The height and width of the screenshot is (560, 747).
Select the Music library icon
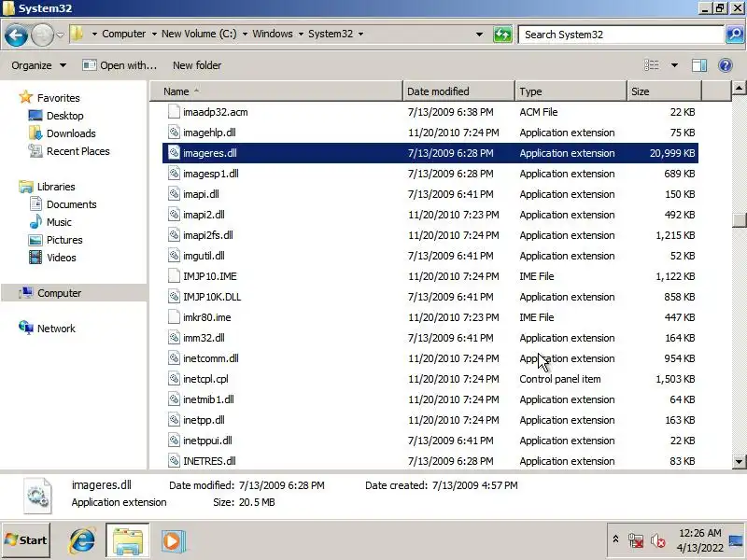35,222
